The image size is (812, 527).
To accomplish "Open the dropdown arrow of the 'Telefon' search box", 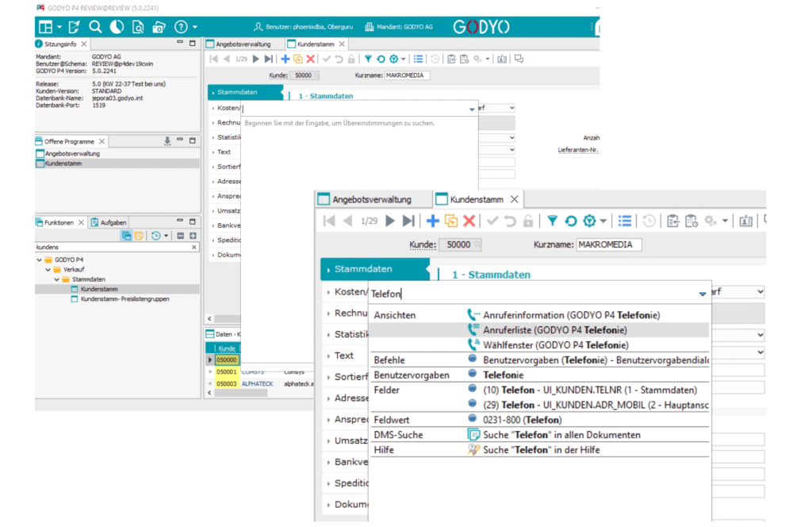I will (703, 294).
